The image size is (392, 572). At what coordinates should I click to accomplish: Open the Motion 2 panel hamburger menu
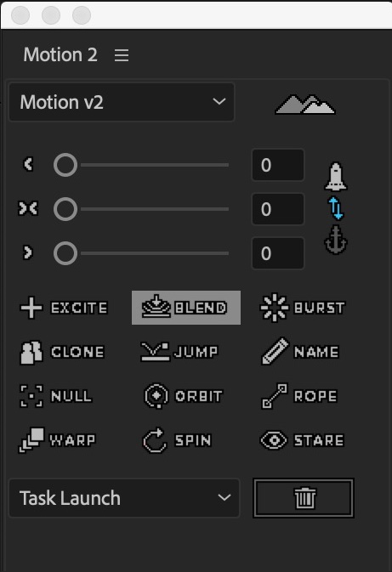[x=122, y=55]
